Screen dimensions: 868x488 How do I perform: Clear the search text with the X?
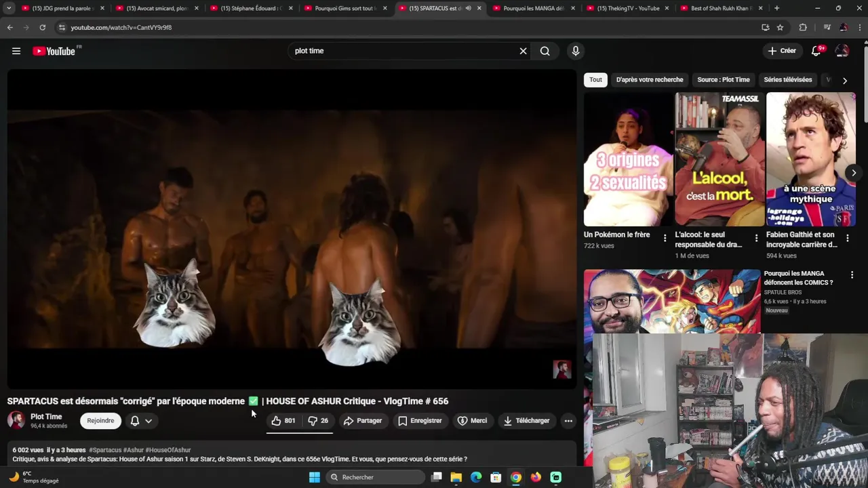[523, 51]
